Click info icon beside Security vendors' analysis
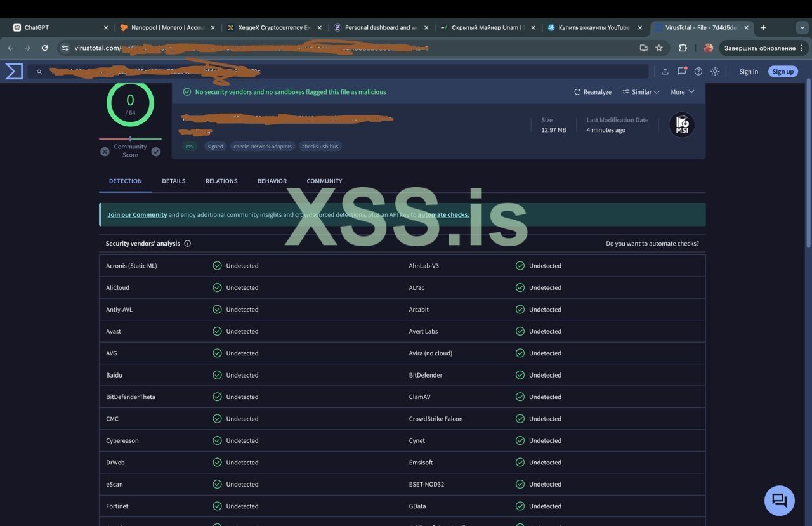The width and height of the screenshot is (812, 526). point(187,244)
